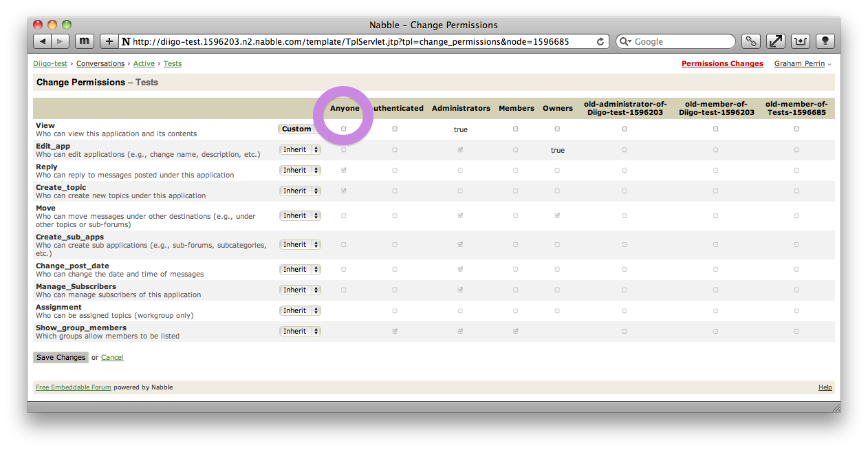The image size is (868, 450).
Task: Check View permission for Members
Action: click(516, 129)
